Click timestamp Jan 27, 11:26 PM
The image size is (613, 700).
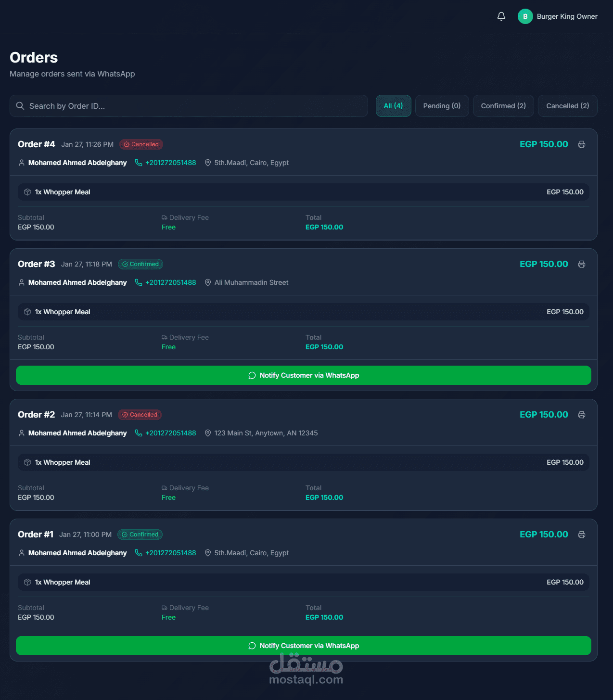coord(88,144)
